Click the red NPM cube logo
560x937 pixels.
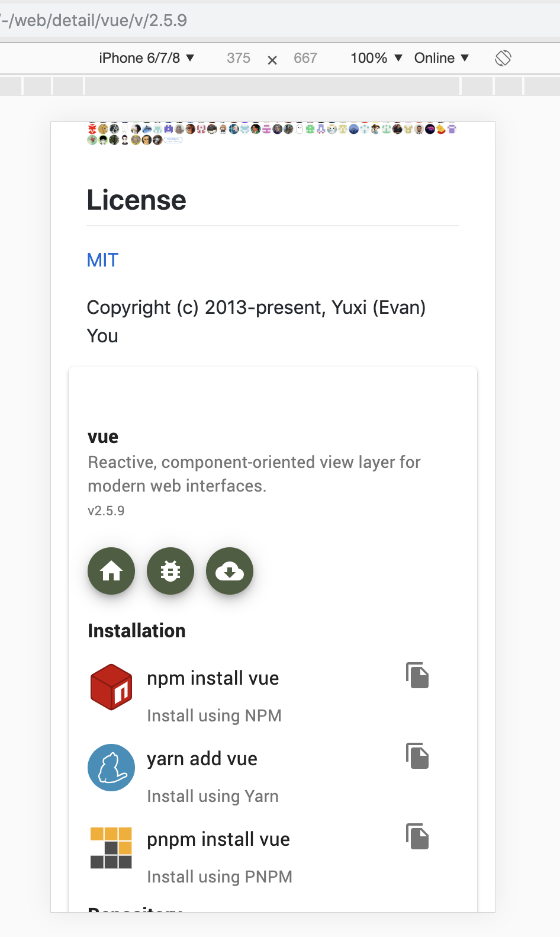[111, 687]
